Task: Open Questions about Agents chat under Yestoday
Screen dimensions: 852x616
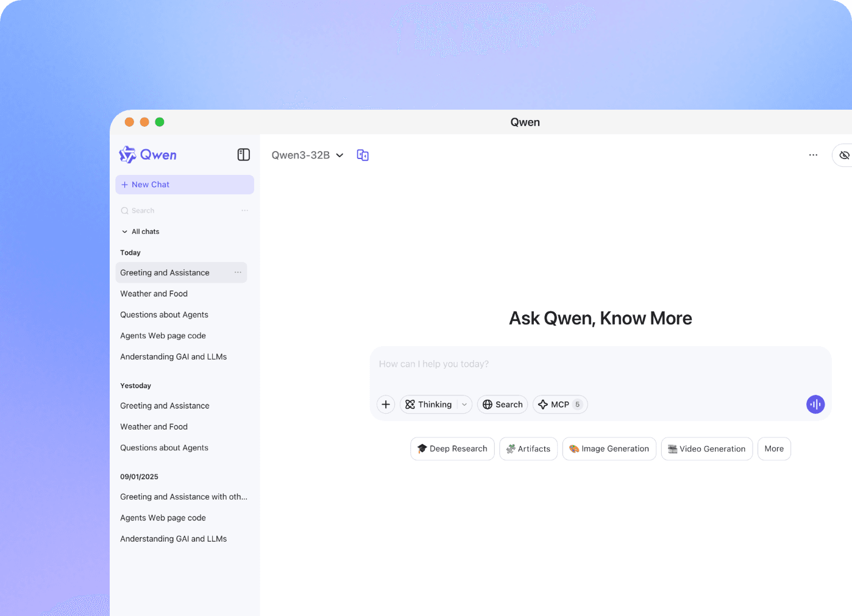Action: [x=164, y=448]
